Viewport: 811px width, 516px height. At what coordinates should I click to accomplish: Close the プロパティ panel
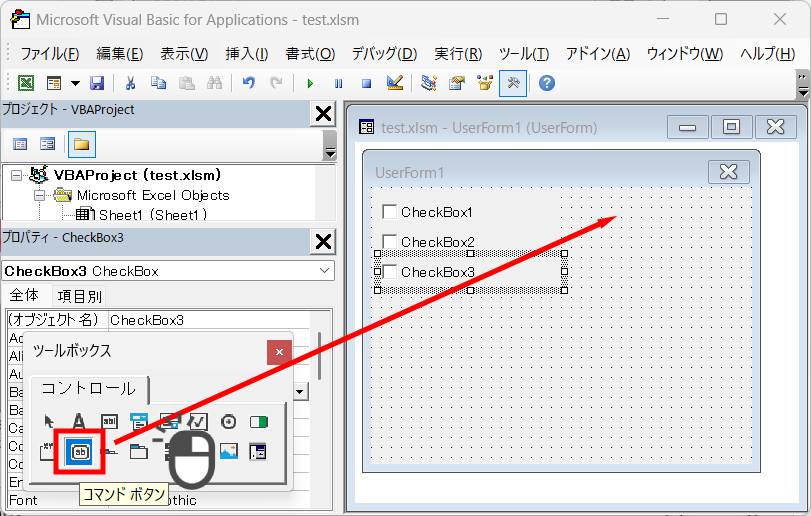[323, 241]
